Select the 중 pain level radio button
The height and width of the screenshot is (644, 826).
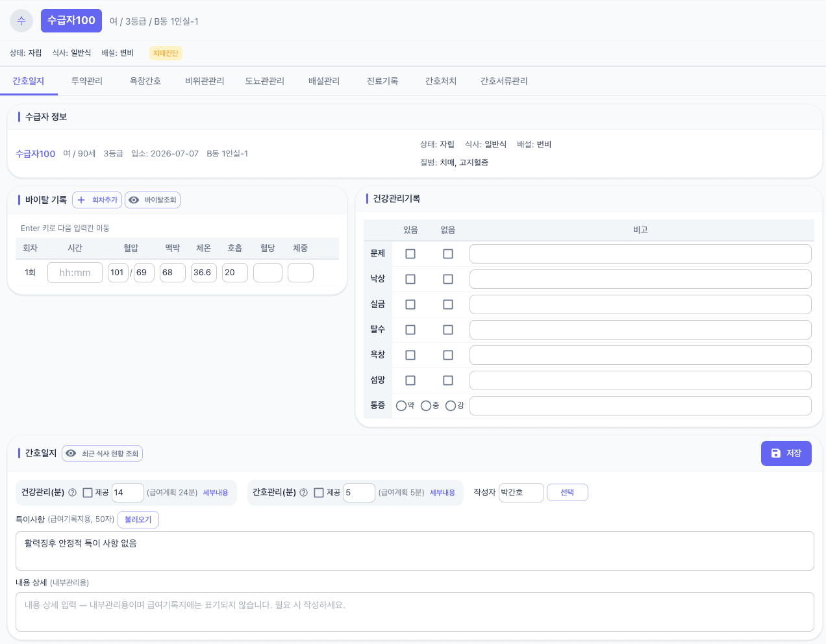tap(426, 406)
